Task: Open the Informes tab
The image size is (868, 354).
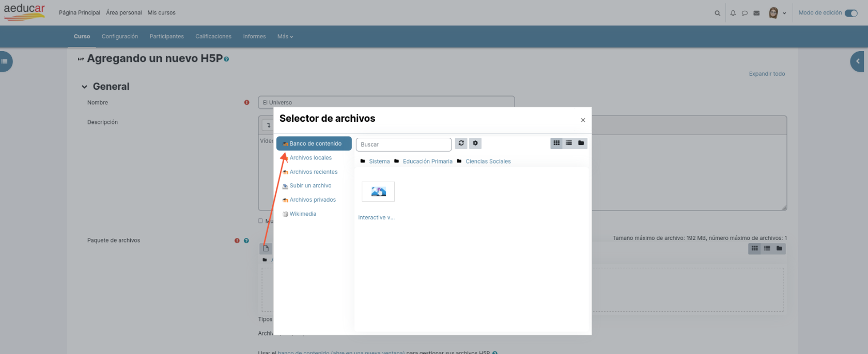Action: click(x=255, y=37)
